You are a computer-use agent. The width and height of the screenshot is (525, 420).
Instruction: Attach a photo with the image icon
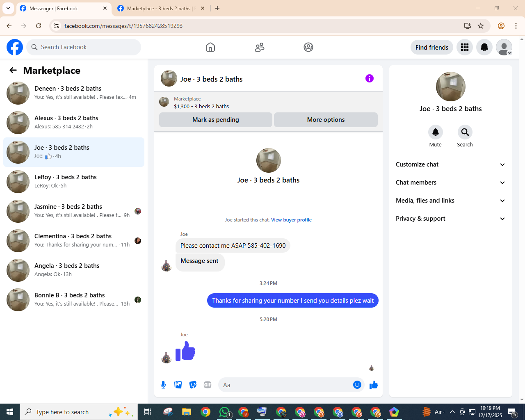(x=178, y=385)
